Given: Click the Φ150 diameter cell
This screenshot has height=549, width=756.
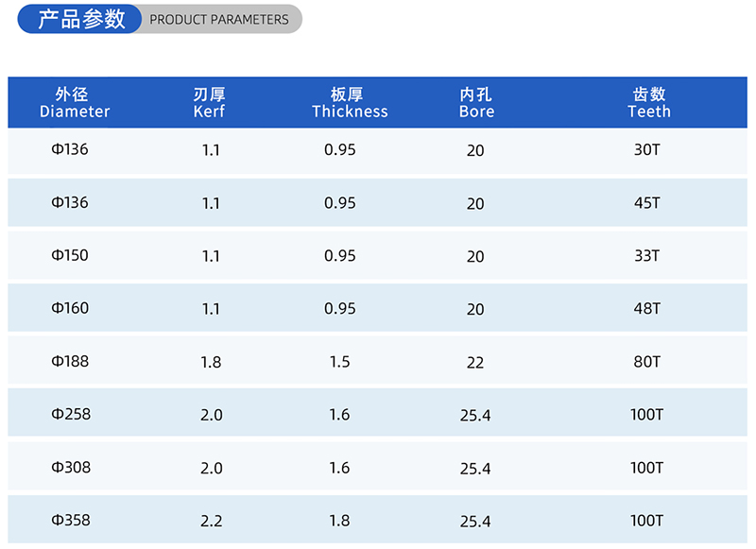Looking at the screenshot, I should click(x=70, y=255).
